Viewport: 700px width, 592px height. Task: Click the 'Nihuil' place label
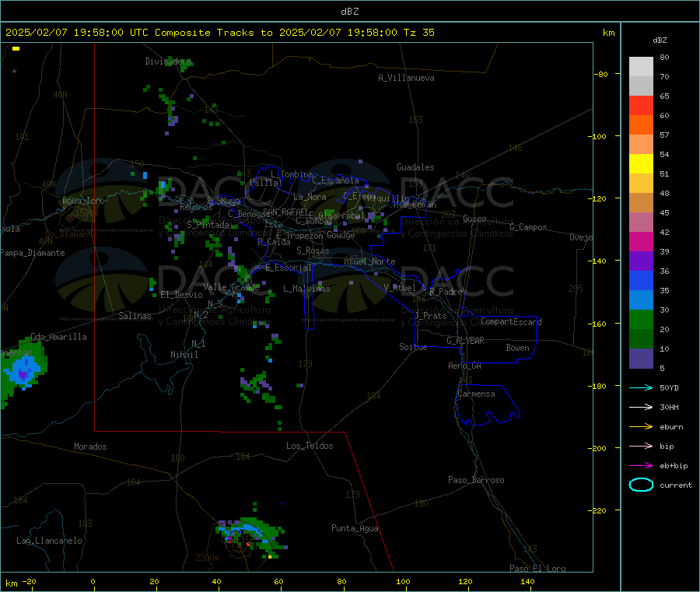pos(184,355)
